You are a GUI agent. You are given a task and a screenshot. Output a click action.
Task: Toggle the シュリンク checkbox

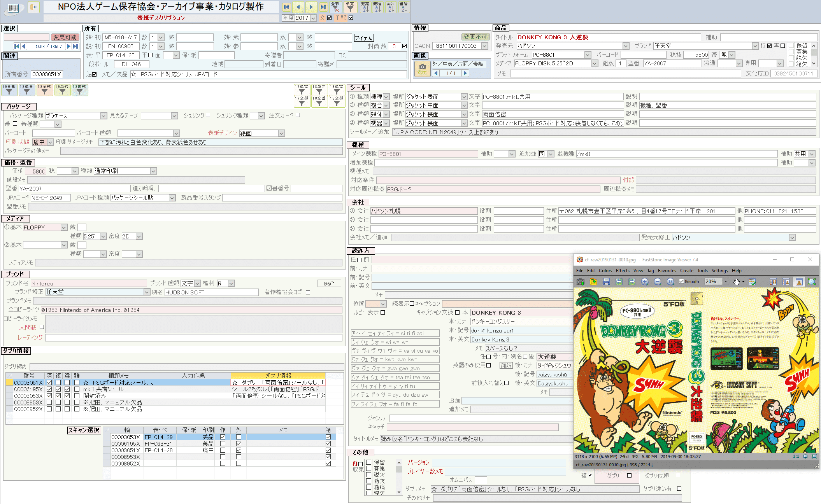click(x=208, y=115)
